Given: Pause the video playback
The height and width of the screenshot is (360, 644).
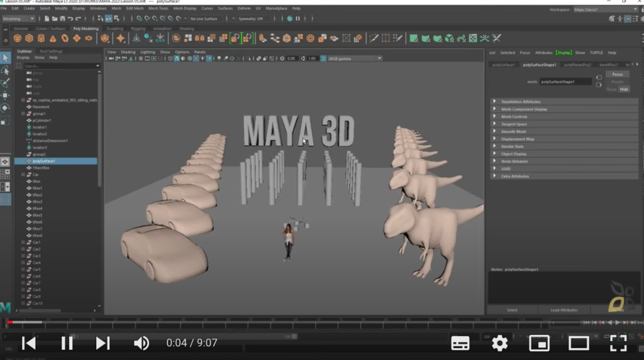Looking at the screenshot, I should tap(67, 343).
